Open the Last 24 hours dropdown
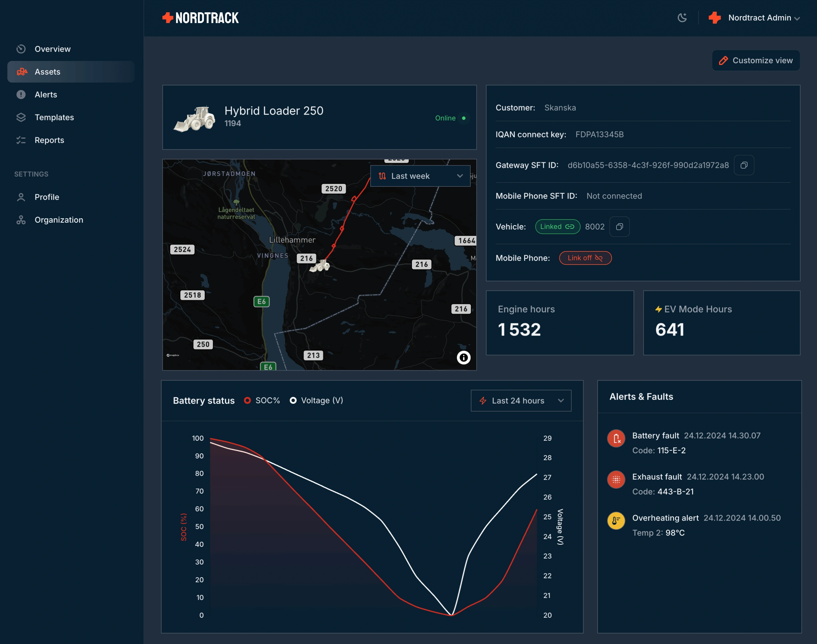This screenshot has height=644, width=817. (521, 401)
